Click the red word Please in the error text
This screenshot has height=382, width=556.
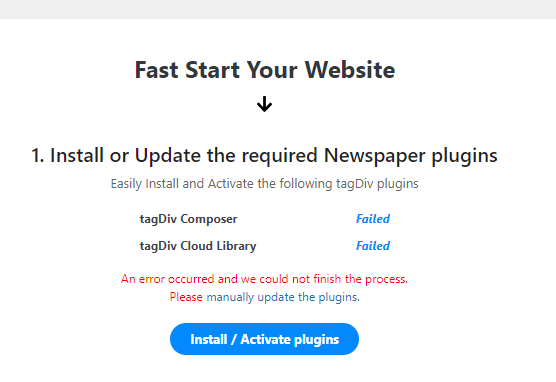pyautogui.click(x=186, y=297)
